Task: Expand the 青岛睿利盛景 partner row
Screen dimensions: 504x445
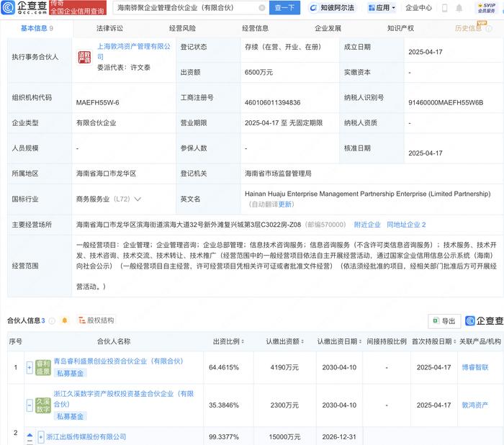Action: click(30, 367)
